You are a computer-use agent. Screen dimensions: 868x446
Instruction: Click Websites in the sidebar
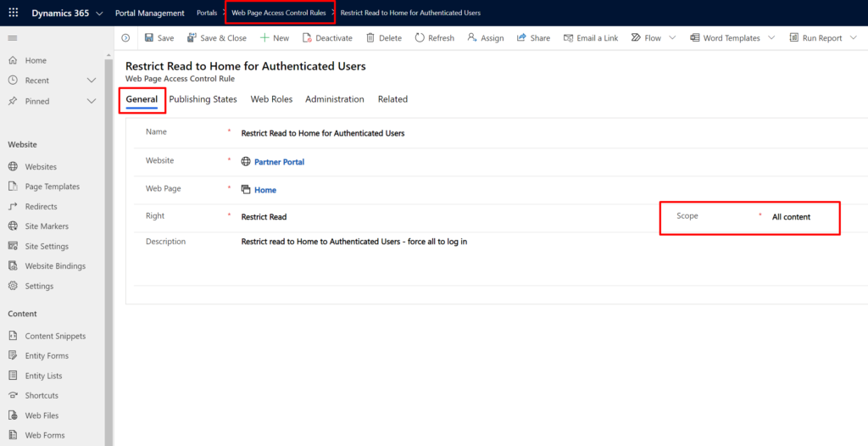41,167
